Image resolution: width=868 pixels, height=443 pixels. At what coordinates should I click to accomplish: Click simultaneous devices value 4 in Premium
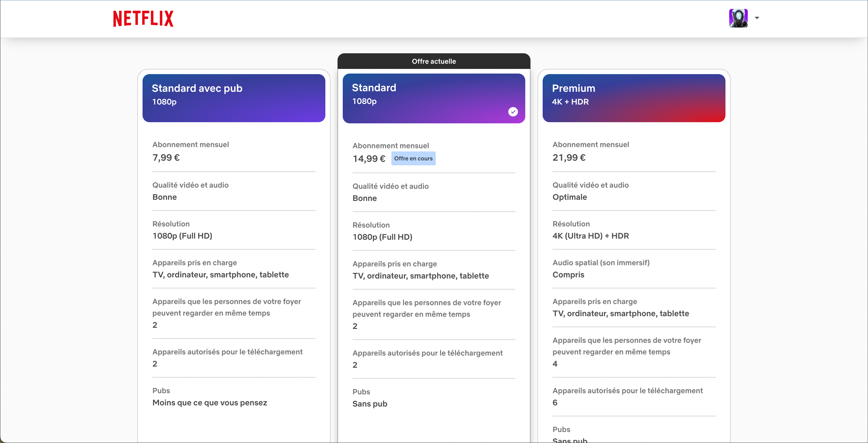coord(555,364)
